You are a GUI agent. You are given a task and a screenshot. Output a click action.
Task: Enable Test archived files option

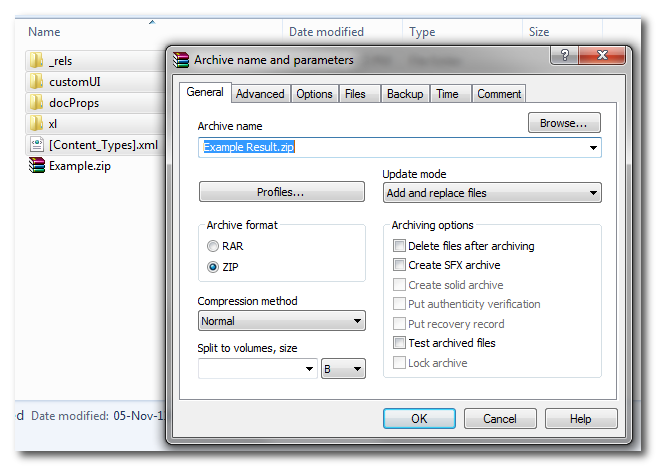point(400,343)
